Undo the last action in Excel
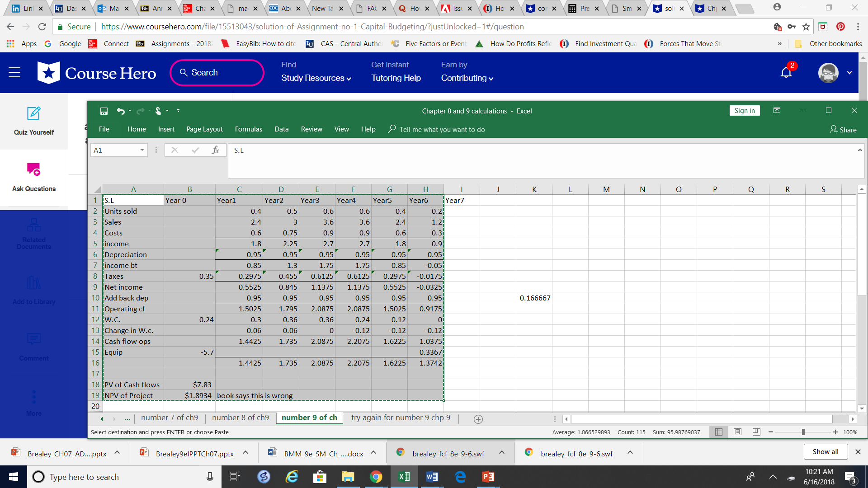This screenshot has width=868, height=488. 120,111
